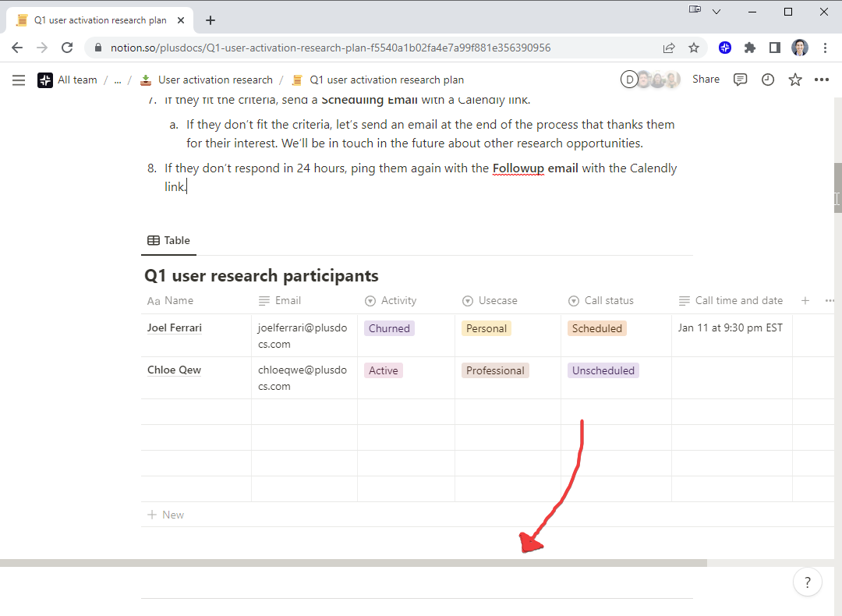Open Chrome extensions puzzle icon
This screenshot has height=616, width=842.
750,48
